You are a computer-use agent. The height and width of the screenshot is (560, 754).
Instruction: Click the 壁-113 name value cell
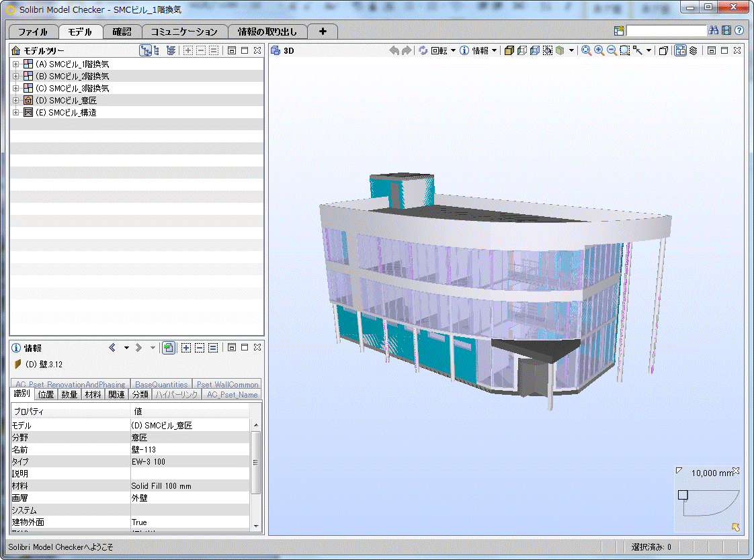[x=190, y=449]
